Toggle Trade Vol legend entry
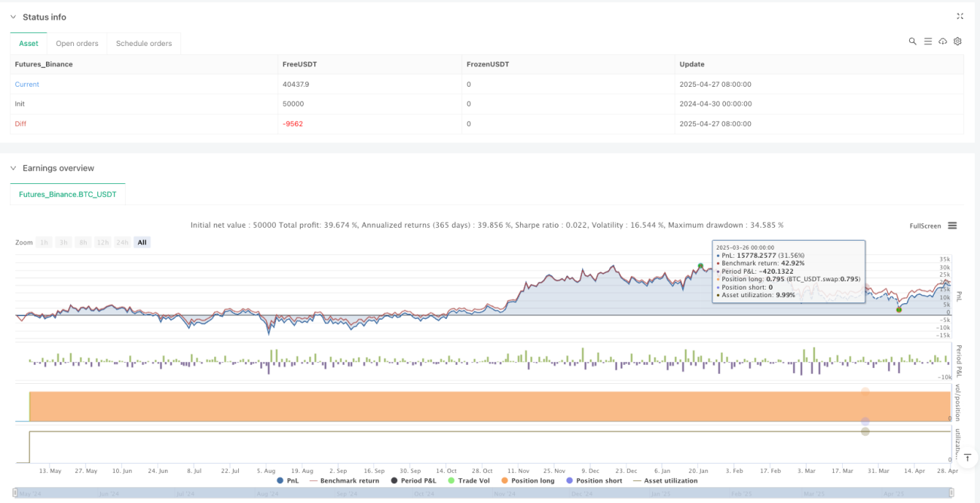Viewport: 980px width, 503px height. click(x=468, y=480)
